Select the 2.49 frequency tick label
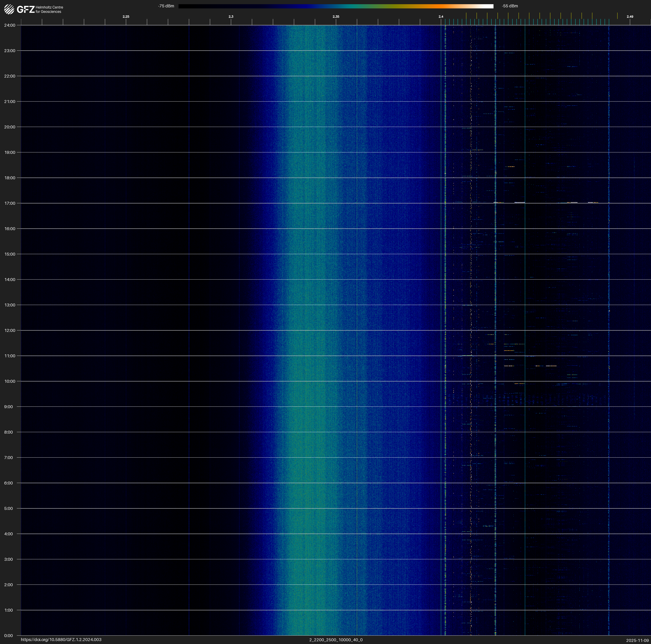 click(x=629, y=17)
